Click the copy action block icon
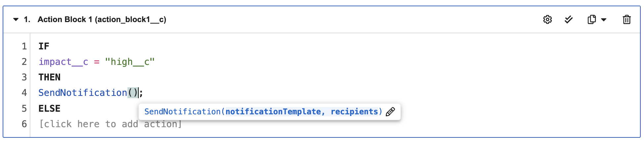This screenshot has width=644, height=143. (592, 19)
